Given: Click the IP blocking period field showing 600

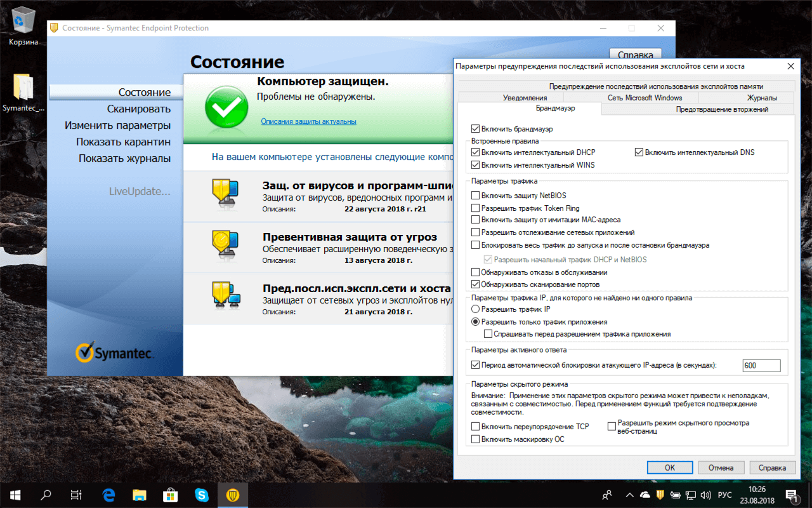Looking at the screenshot, I should tap(761, 365).
